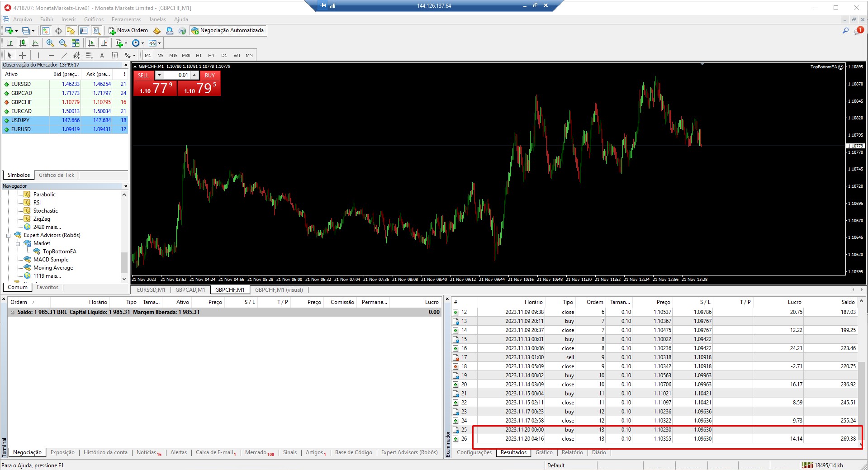The image size is (868, 470).
Task: Zoom out on the chart
Action: click(x=63, y=43)
